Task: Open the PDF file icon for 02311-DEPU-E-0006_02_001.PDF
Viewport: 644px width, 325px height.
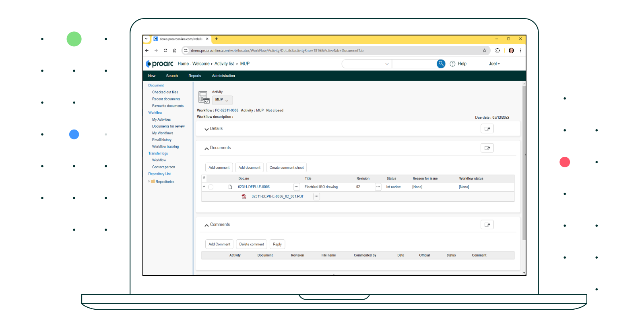Action: coord(244,197)
